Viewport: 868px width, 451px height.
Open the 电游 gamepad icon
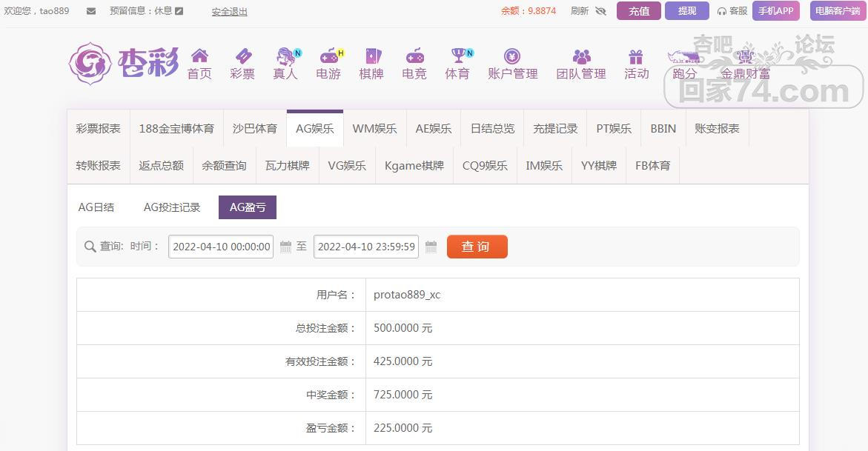(328, 56)
